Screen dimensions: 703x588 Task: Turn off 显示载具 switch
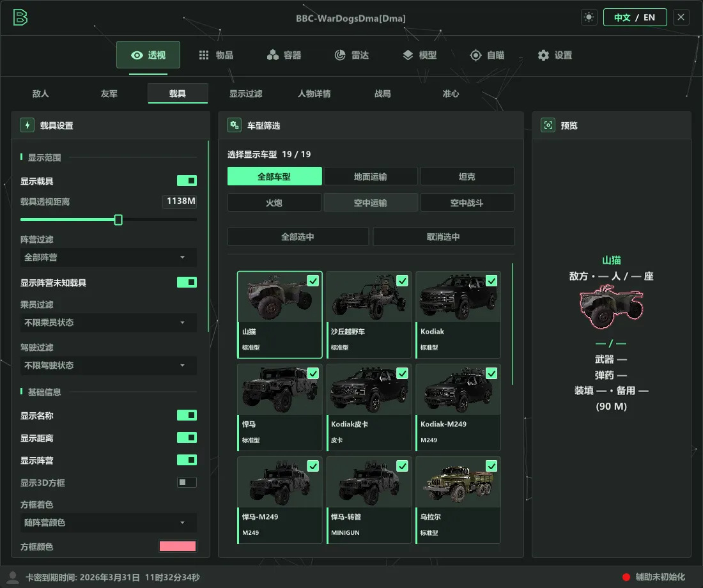[x=187, y=181]
